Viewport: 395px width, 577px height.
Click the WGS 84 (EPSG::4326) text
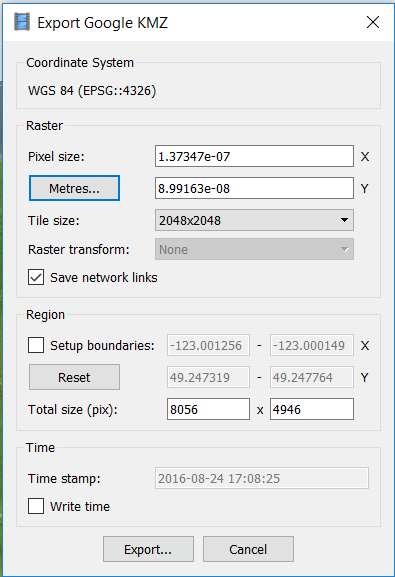click(x=92, y=91)
